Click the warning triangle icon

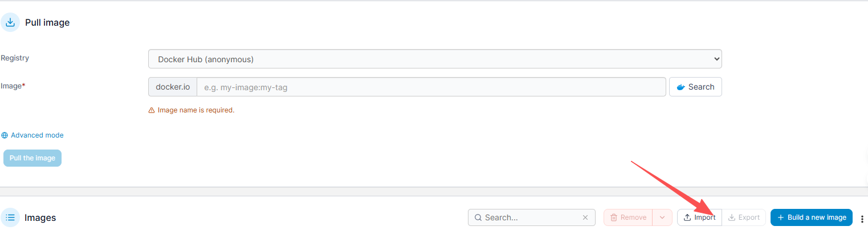[x=152, y=110]
